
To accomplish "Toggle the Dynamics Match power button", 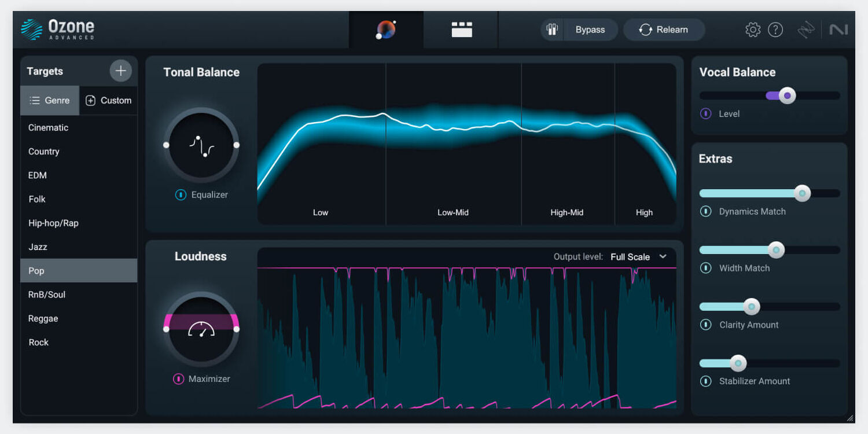I will pos(705,212).
